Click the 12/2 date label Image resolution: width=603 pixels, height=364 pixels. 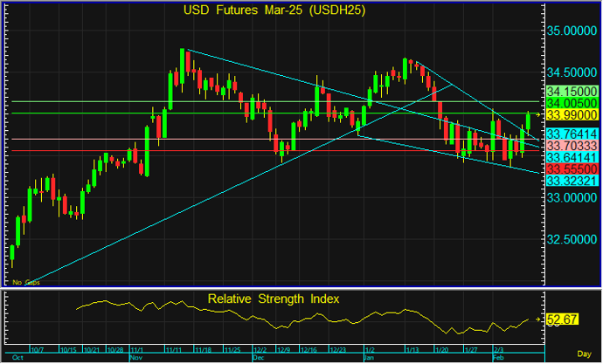coord(260,350)
